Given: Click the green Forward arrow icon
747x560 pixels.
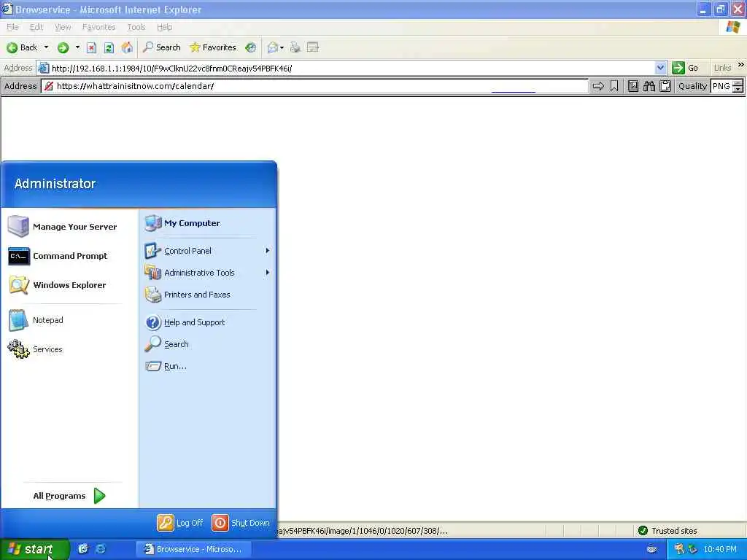Looking at the screenshot, I should click(x=63, y=47).
